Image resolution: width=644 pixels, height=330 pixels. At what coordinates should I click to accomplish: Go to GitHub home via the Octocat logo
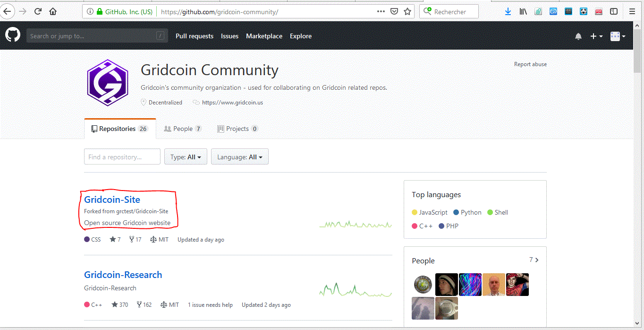pyautogui.click(x=13, y=35)
